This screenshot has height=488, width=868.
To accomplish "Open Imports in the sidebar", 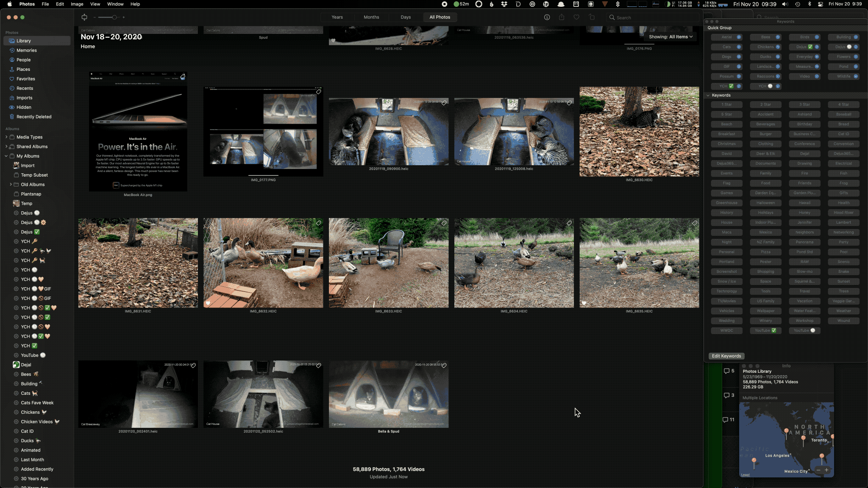I will coord(37,98).
